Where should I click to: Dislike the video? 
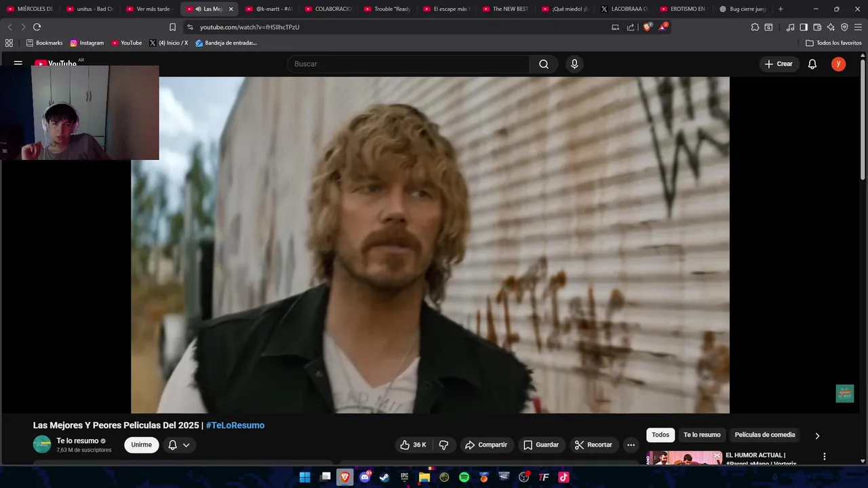444,445
